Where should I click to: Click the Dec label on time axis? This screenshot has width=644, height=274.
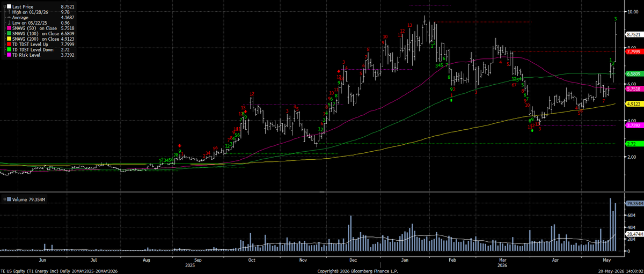click(352, 259)
